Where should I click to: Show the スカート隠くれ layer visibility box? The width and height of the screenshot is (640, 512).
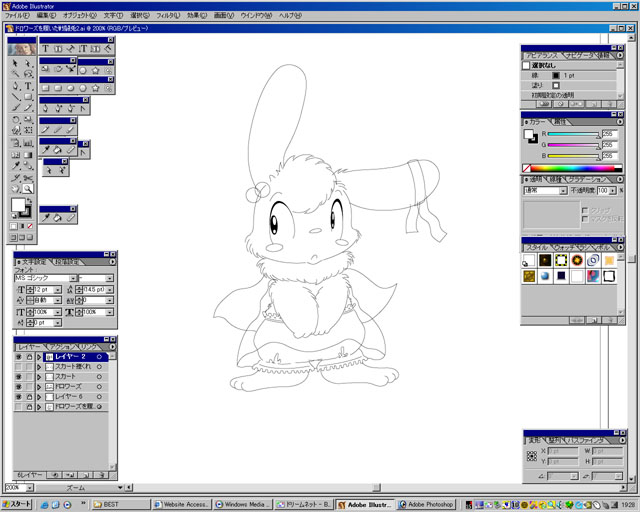point(18,367)
